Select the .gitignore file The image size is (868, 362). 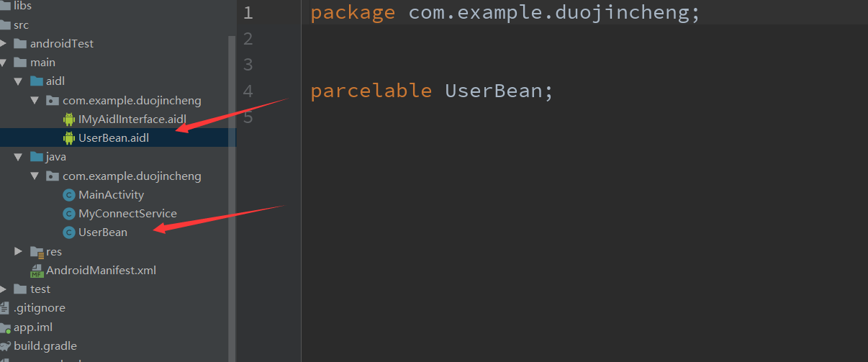(39, 308)
